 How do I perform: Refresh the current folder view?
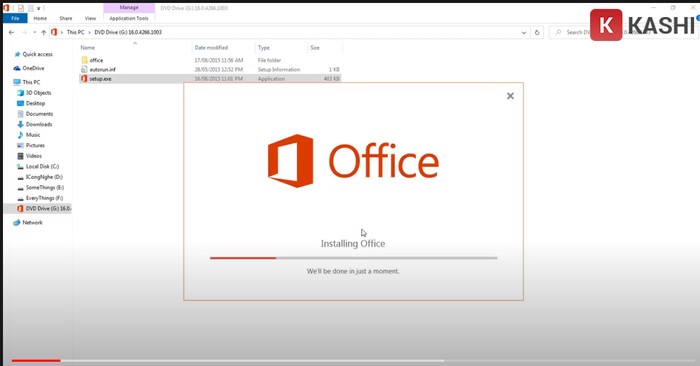(537, 33)
